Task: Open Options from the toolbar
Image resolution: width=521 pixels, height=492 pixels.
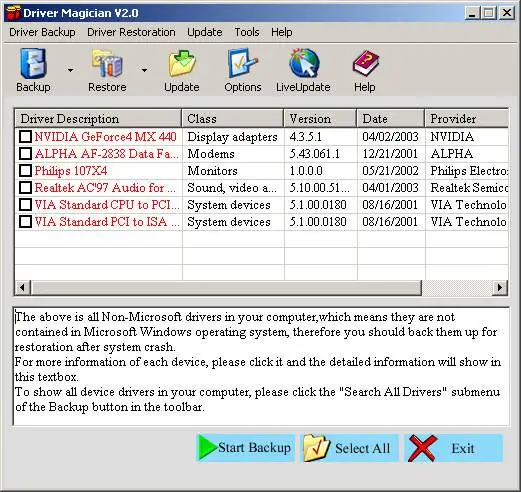Action: coord(243,63)
